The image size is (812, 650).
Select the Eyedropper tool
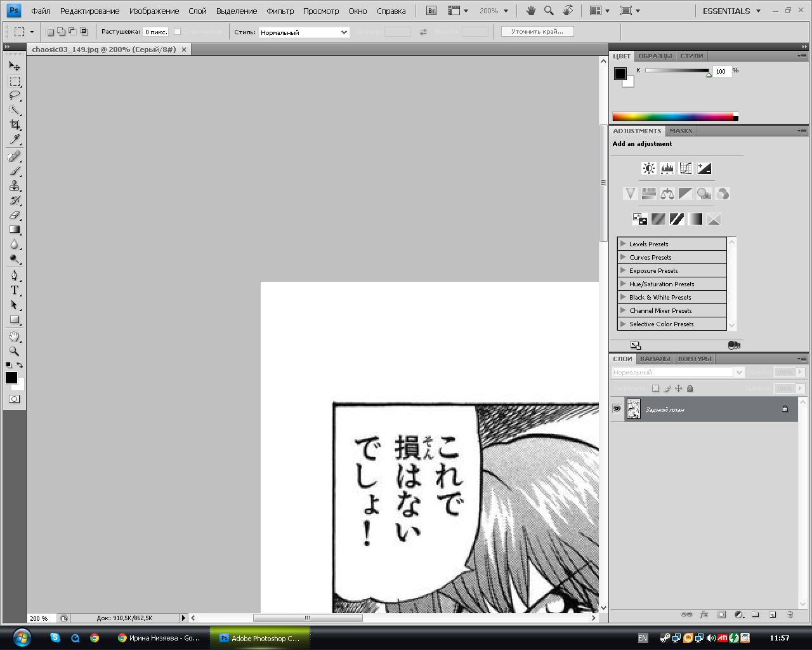pos(15,140)
